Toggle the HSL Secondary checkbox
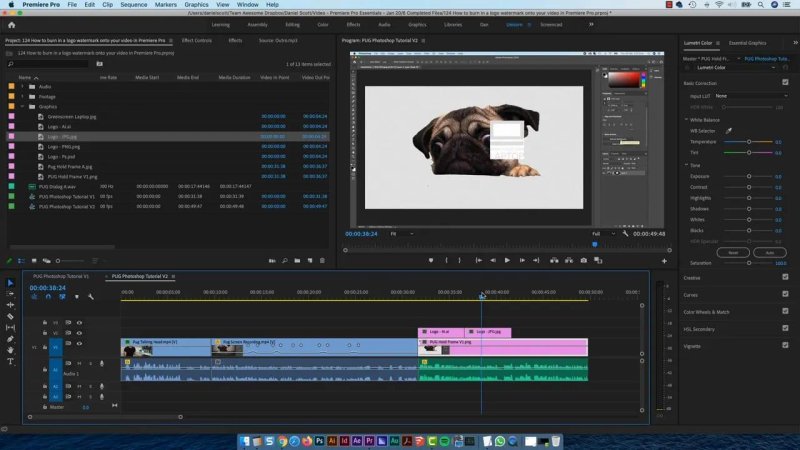Viewport: 800px width, 450px height. point(785,328)
